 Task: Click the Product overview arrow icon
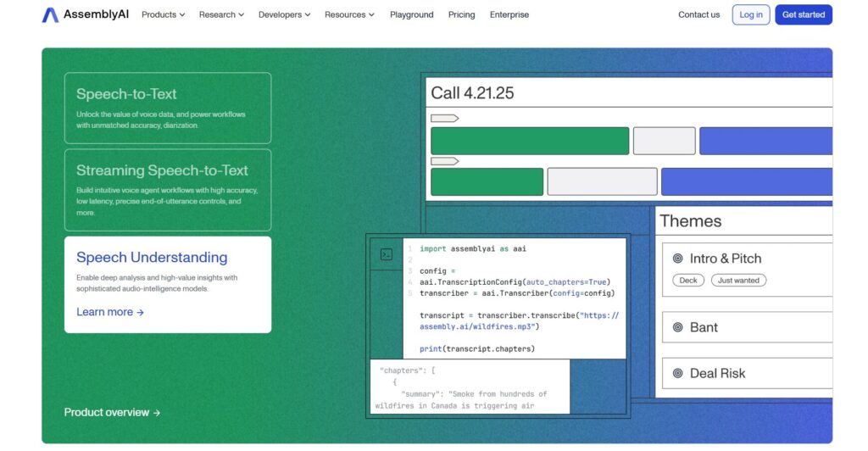157,413
